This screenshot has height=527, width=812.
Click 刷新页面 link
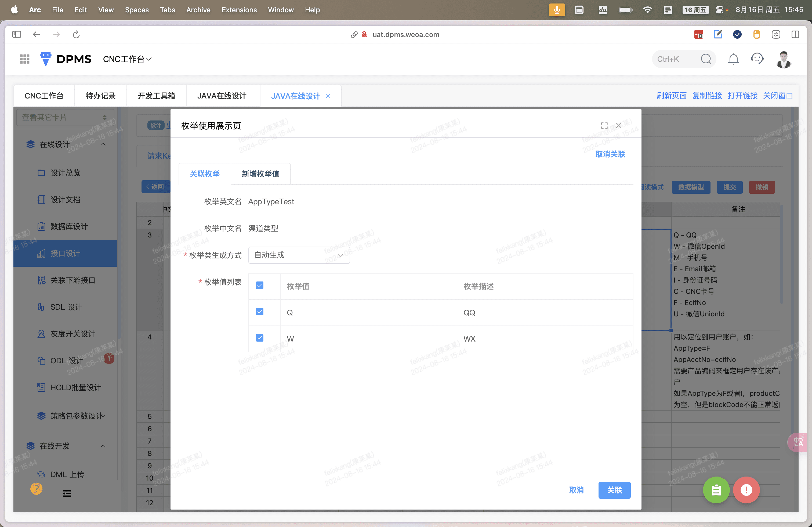coord(672,96)
